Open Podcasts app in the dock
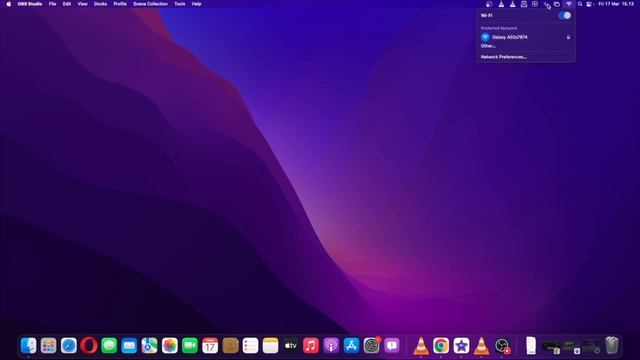The image size is (640, 360). [331, 346]
